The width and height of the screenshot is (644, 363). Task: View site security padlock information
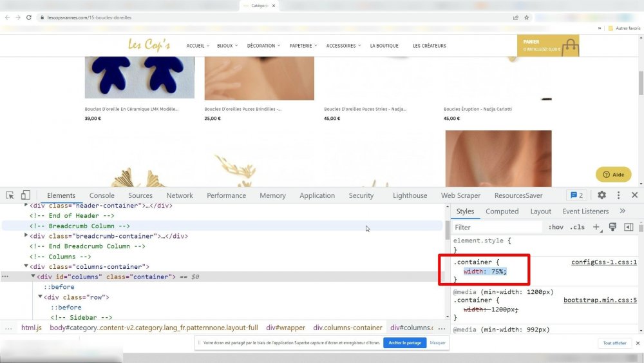point(42,17)
